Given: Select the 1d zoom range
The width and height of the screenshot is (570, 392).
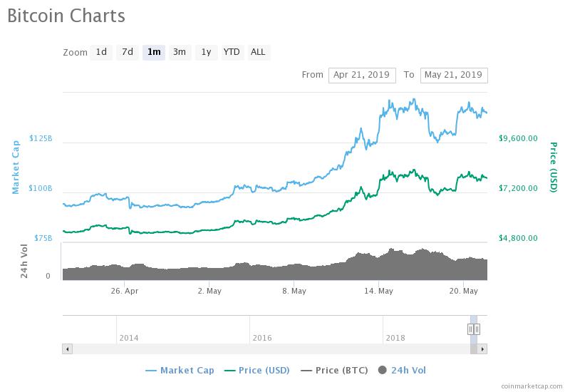Looking at the screenshot, I should pos(101,52).
